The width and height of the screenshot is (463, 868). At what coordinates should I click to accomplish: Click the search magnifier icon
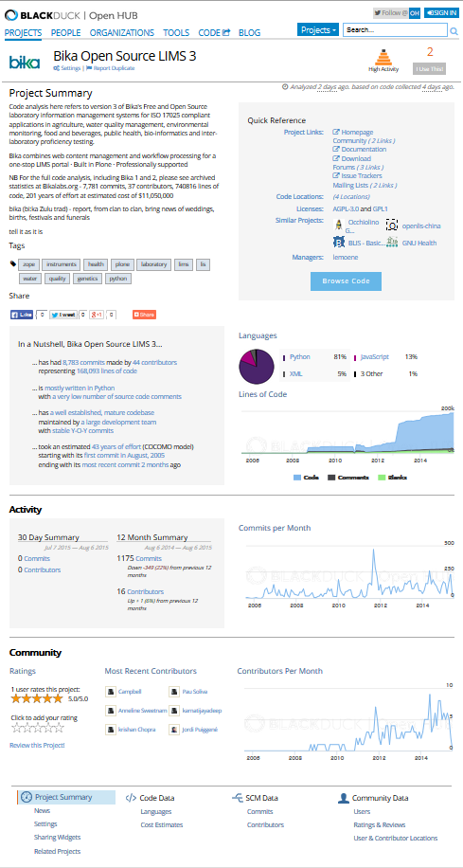coord(454,31)
